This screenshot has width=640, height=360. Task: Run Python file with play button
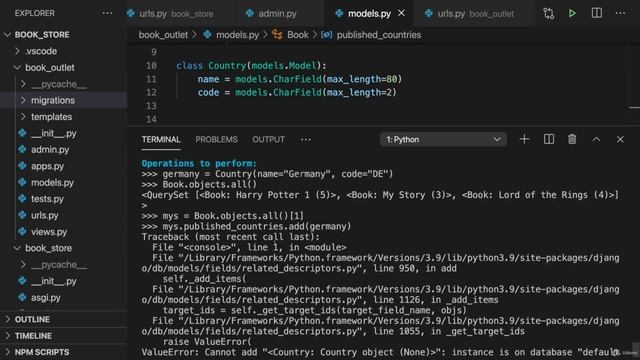click(572, 13)
